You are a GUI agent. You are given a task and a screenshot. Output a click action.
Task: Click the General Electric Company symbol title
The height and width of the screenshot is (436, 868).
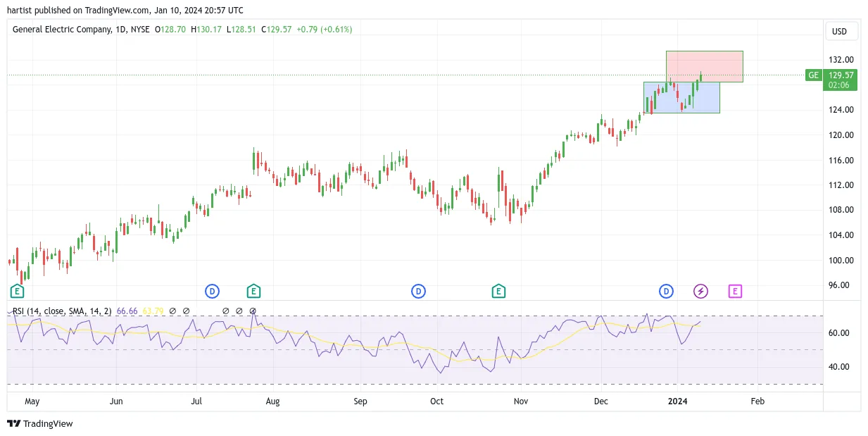point(62,30)
